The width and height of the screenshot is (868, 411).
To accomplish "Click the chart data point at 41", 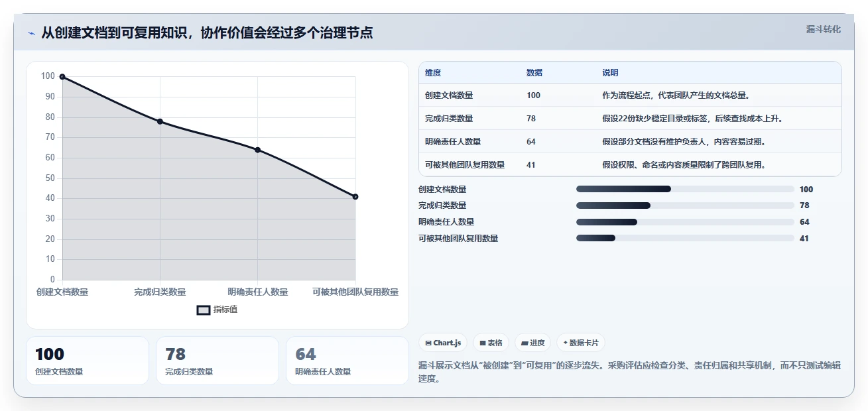I will point(355,197).
